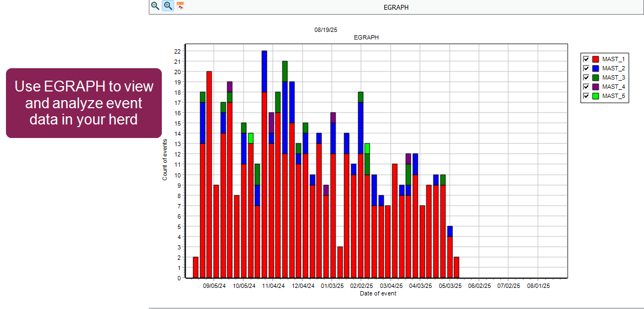Click the 'Count of events' axis label
Image resolution: width=644 pixels, height=309 pixels.
[165, 160]
